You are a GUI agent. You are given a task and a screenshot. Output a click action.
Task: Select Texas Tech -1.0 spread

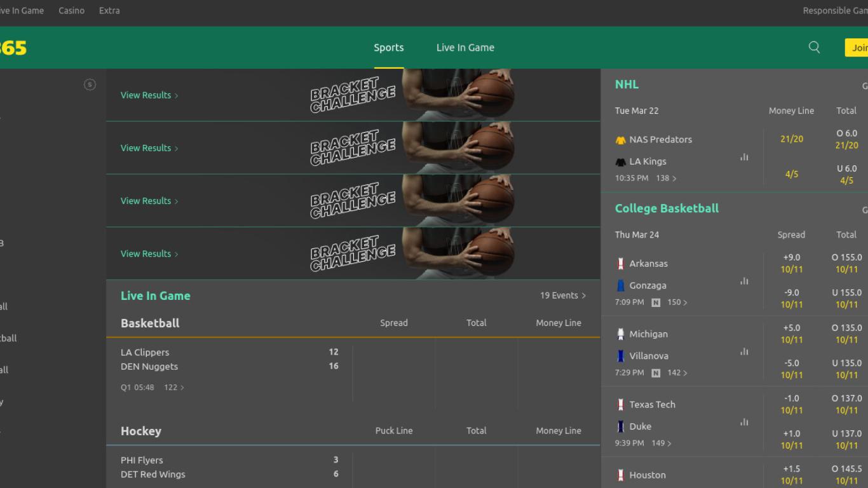792,404
